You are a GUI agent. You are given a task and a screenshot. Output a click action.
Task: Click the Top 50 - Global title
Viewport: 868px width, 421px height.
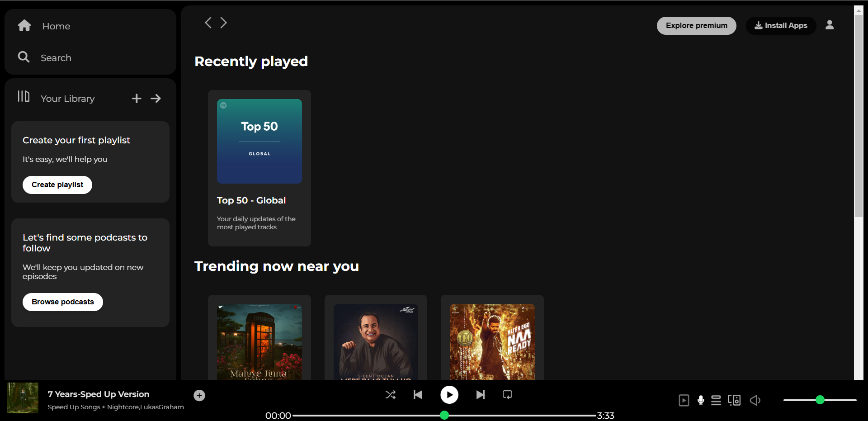[x=251, y=200]
